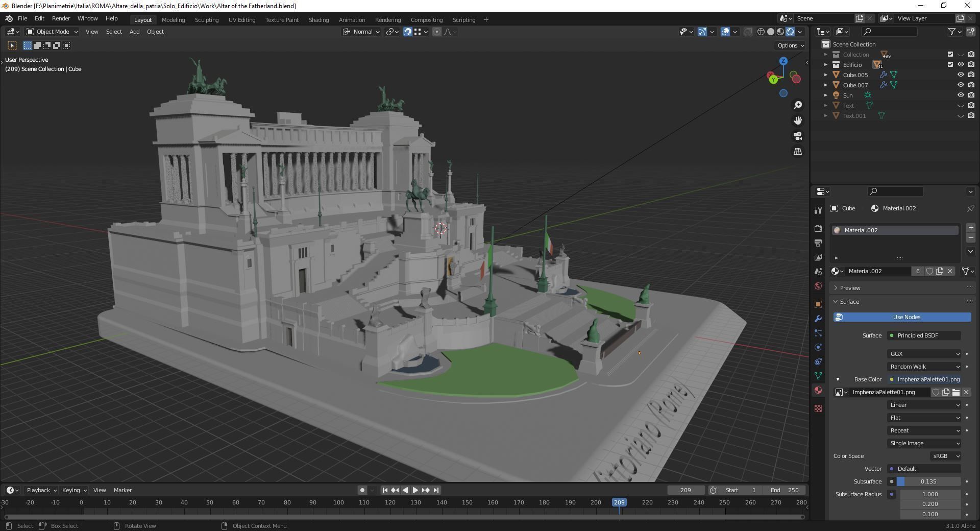
Task: Hide Edificio collection with eye icon
Action: pos(961,65)
